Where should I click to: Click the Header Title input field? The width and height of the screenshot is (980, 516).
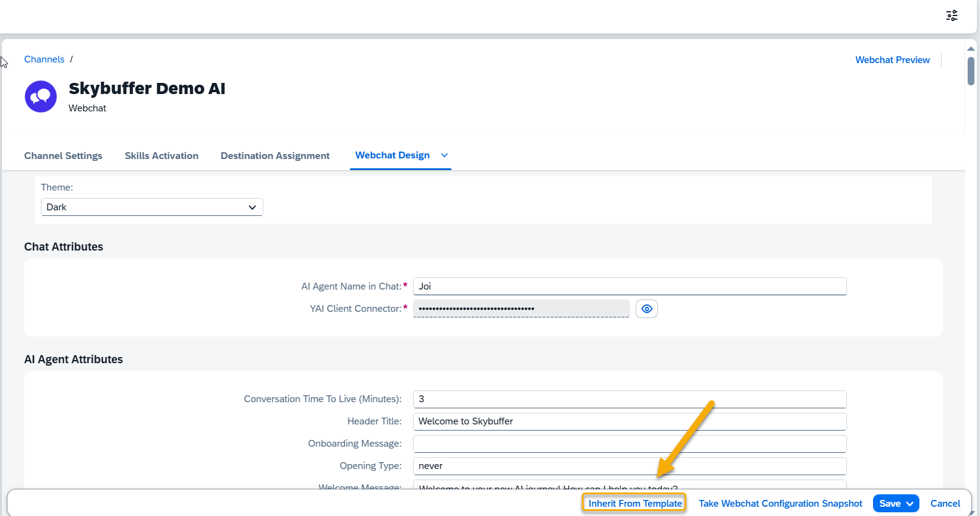pos(629,421)
